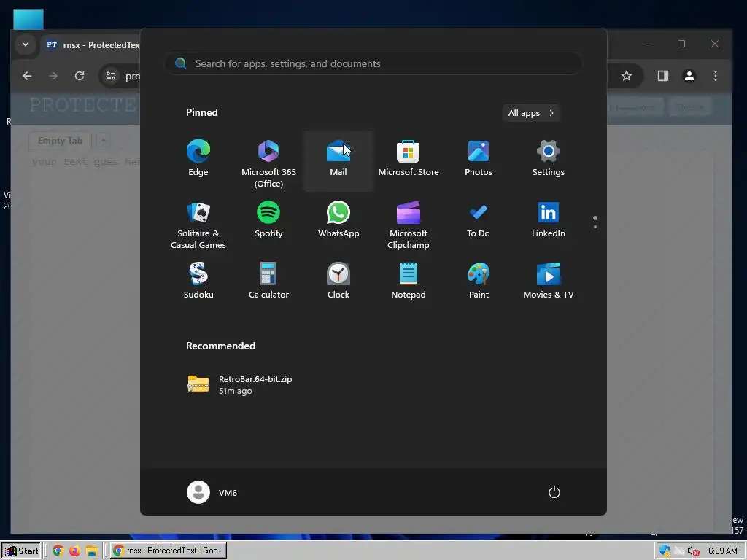Open Chrome's three-dot menu

[715, 76]
